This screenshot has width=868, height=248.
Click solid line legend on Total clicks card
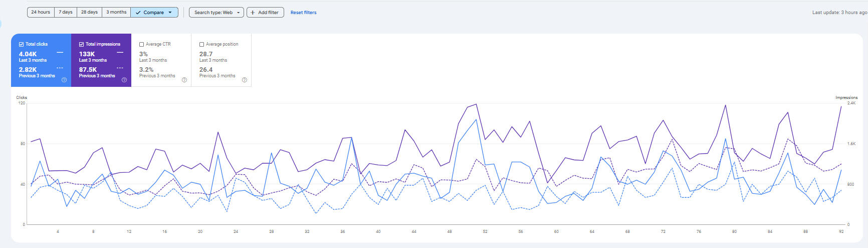60,52
